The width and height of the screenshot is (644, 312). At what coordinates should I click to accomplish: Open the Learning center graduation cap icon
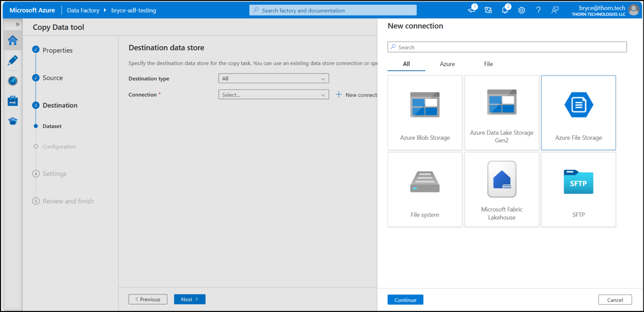[12, 121]
